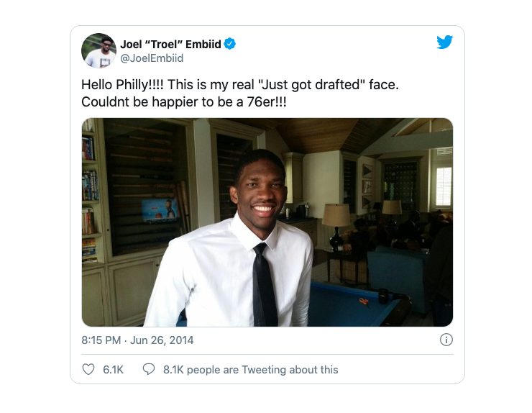Click the Twitter bird logo
Viewport: 532px width, 413px height.
pos(444,42)
